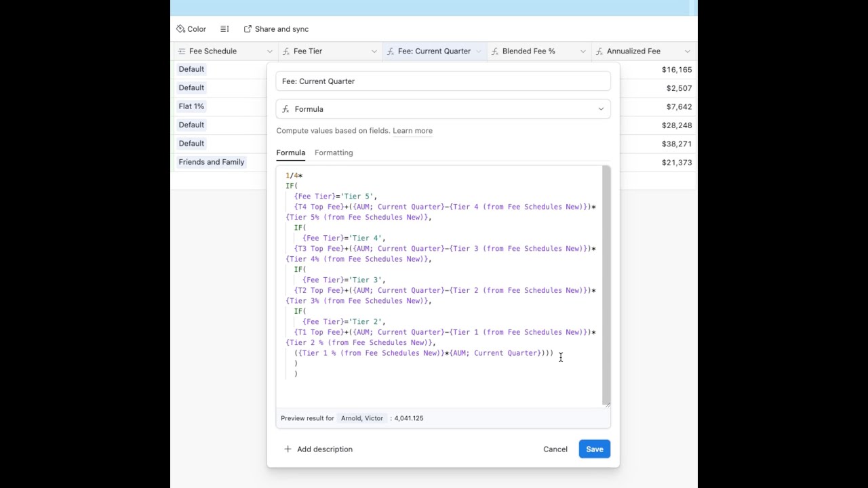The height and width of the screenshot is (488, 868).
Task: Click the Fee Tier formula icon
Action: [286, 52]
